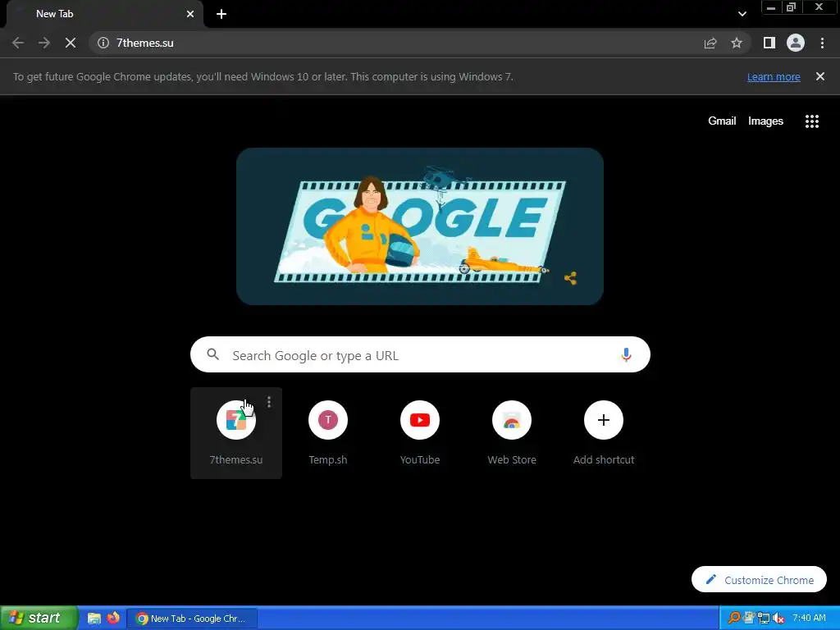Open the 7themes.su shortcut
Screen dimensions: 840x630
point(235,433)
